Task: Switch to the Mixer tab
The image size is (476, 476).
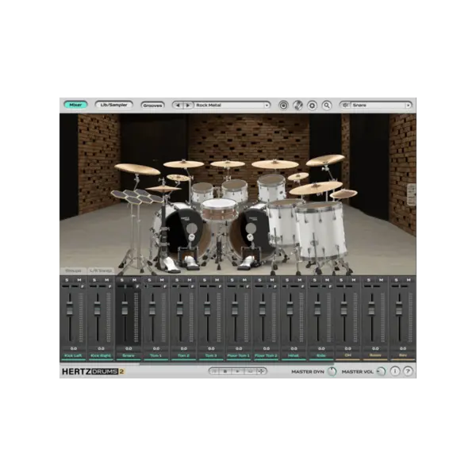Action: pos(75,105)
